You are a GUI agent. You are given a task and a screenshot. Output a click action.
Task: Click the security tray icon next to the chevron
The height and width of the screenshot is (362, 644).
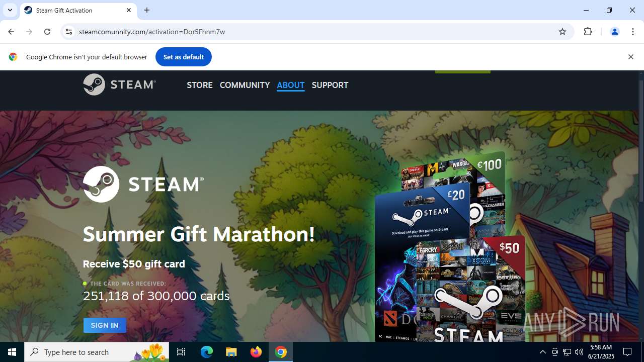(555, 352)
